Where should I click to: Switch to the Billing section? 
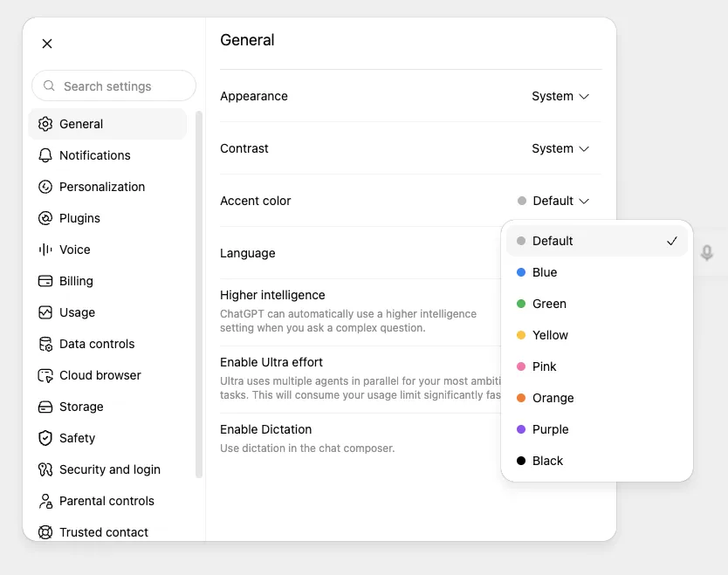click(x=107, y=281)
